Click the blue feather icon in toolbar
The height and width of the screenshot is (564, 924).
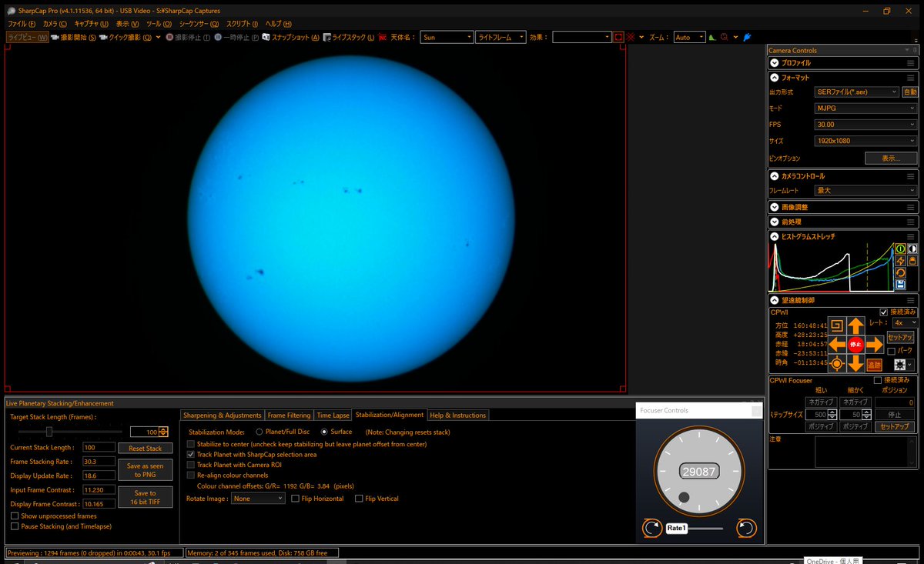(747, 37)
